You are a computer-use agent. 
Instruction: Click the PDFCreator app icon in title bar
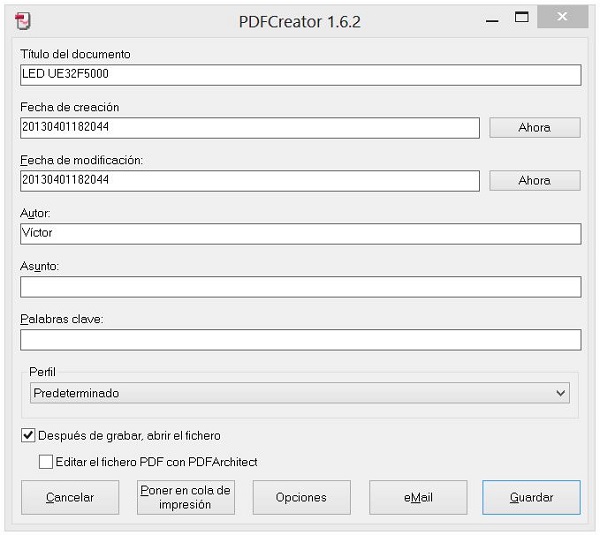(x=23, y=21)
